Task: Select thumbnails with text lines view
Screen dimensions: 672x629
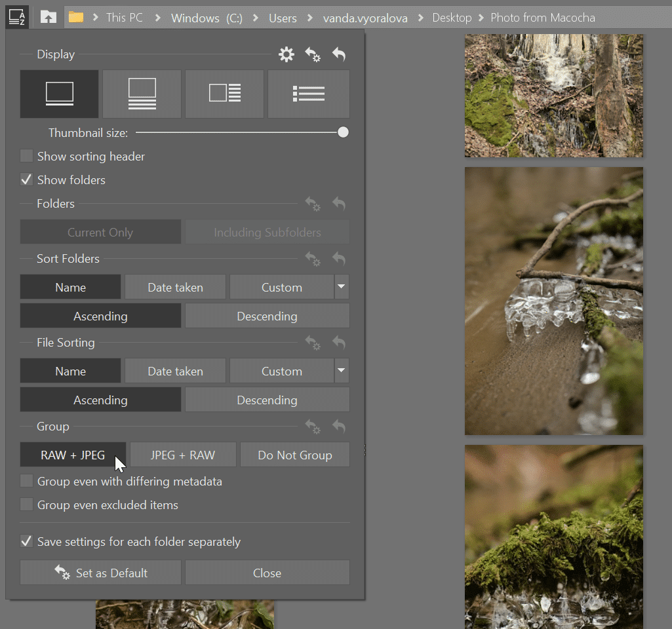Action: [x=142, y=94]
